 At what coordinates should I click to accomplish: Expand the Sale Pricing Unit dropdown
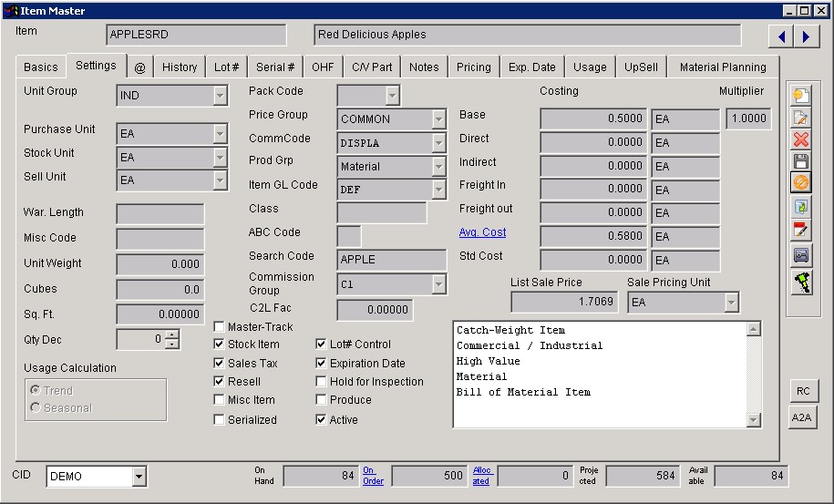coord(730,303)
